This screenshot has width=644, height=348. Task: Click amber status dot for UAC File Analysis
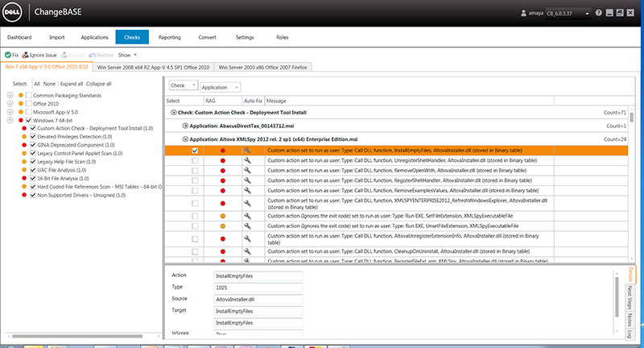[24, 170]
